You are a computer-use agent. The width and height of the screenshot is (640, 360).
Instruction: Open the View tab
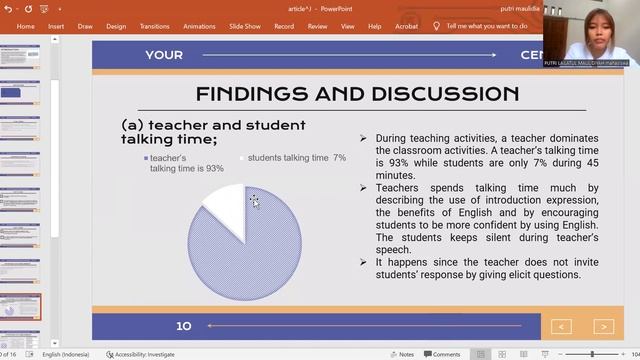347,26
